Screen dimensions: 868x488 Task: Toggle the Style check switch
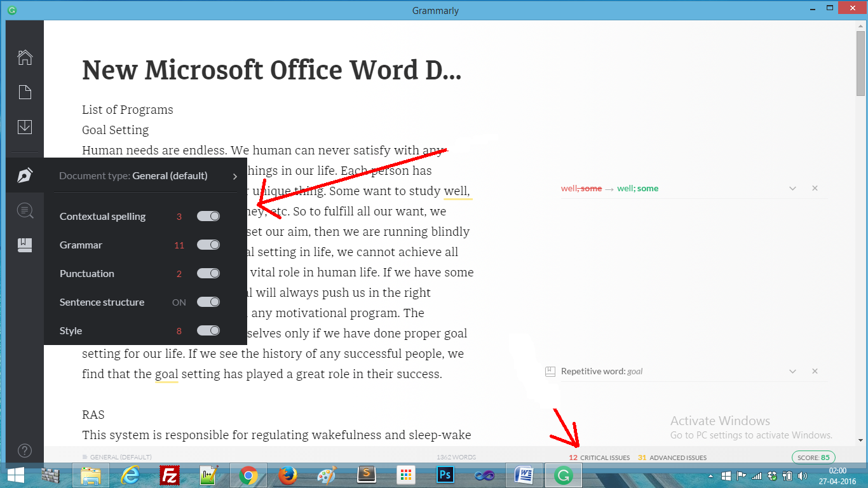pyautogui.click(x=208, y=330)
